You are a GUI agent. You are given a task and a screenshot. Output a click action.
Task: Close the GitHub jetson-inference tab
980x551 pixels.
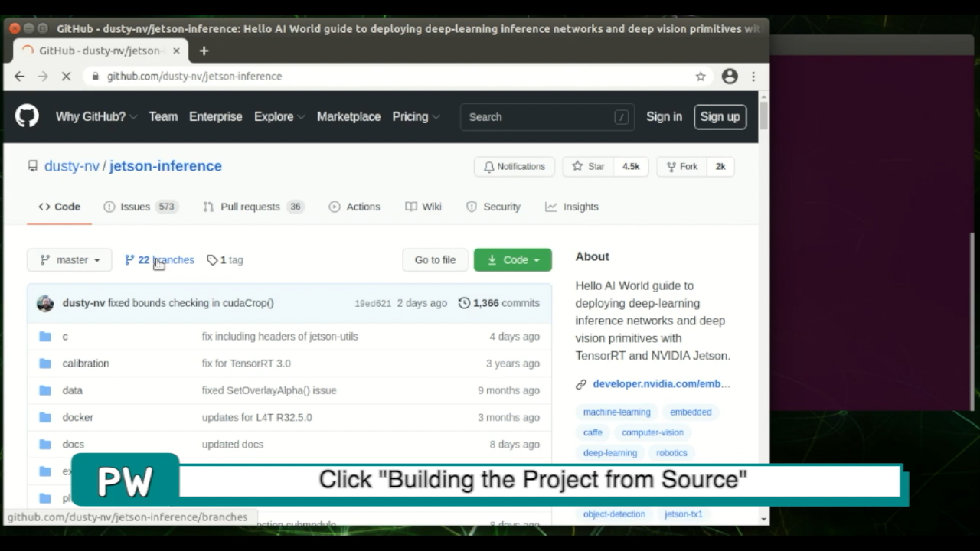[x=176, y=51]
